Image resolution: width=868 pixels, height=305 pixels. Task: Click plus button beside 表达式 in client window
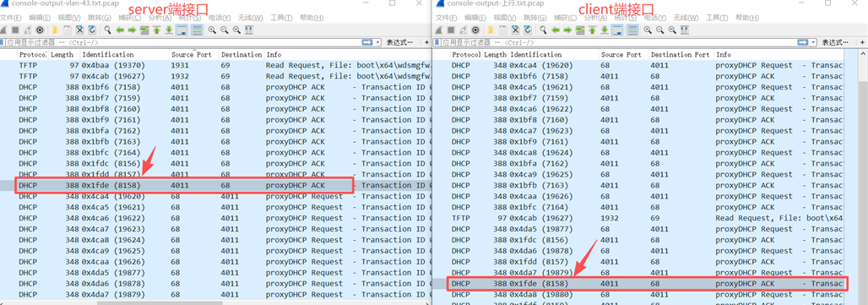(x=862, y=42)
